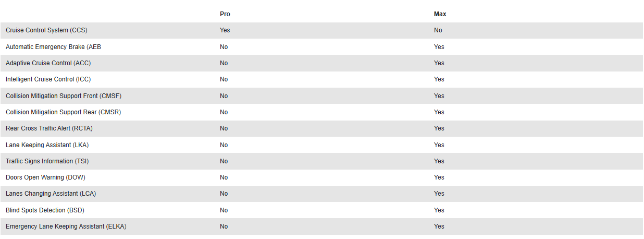Screen dimensions: 644x239
Task: Select the Cruise Control System (CCS) row label
Action: [46, 30]
